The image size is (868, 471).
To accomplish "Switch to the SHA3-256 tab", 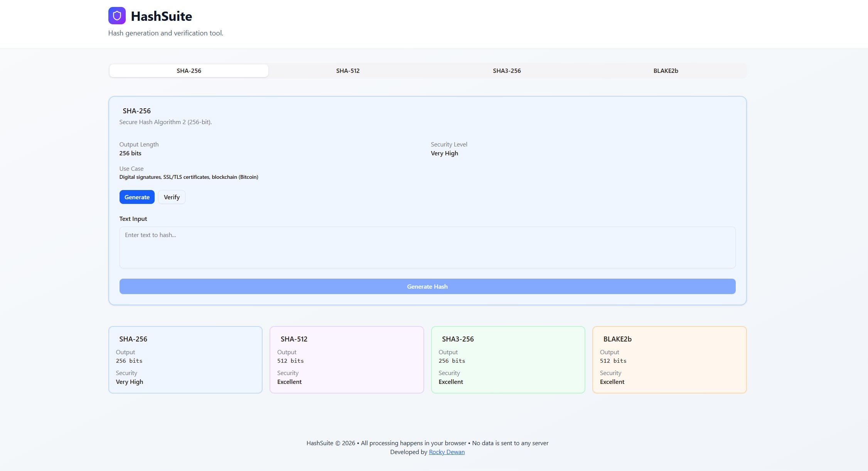I will tap(506, 71).
